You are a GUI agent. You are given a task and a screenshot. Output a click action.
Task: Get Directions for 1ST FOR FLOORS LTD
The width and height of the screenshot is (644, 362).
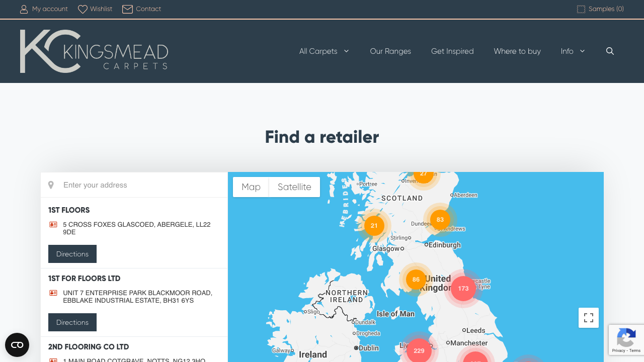(x=72, y=322)
